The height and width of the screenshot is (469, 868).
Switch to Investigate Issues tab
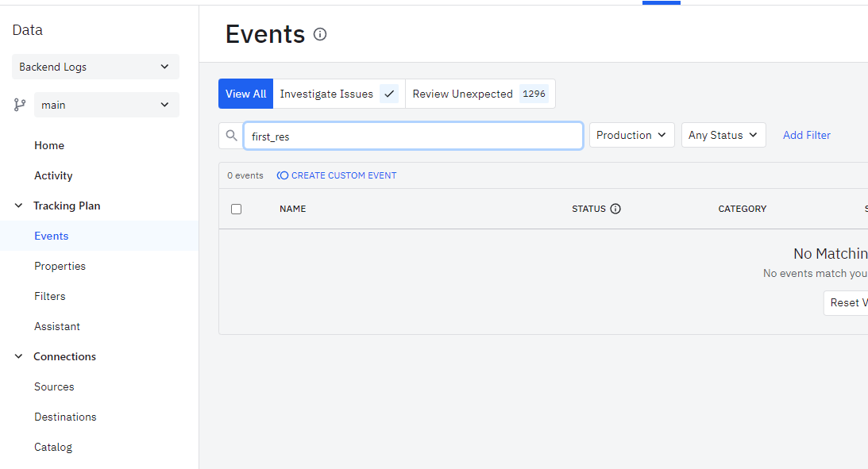point(339,94)
